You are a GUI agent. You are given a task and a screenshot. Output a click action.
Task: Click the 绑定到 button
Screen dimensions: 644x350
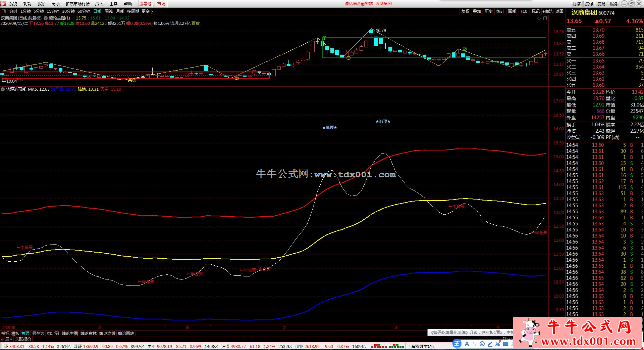coord(53,334)
